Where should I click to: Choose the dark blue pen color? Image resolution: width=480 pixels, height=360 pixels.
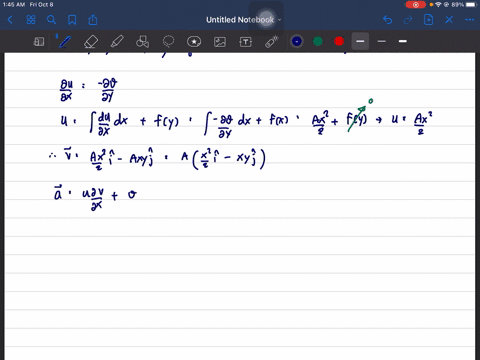[297, 41]
